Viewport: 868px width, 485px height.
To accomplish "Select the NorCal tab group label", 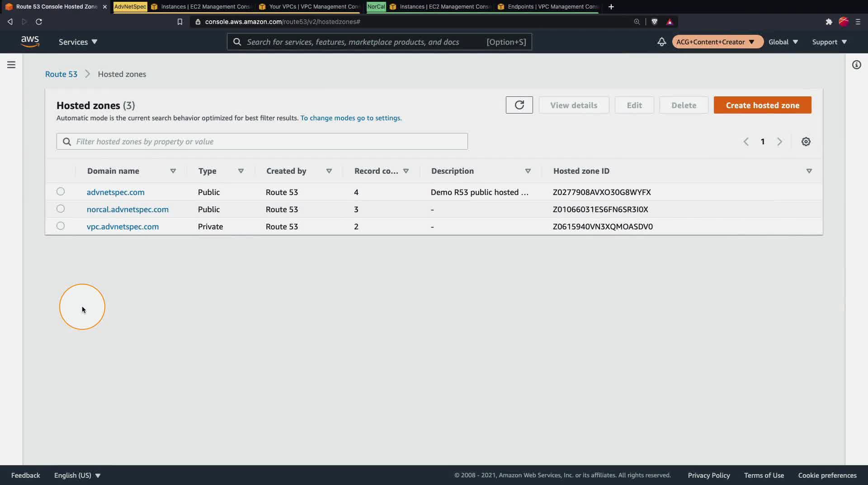I will click(x=376, y=7).
